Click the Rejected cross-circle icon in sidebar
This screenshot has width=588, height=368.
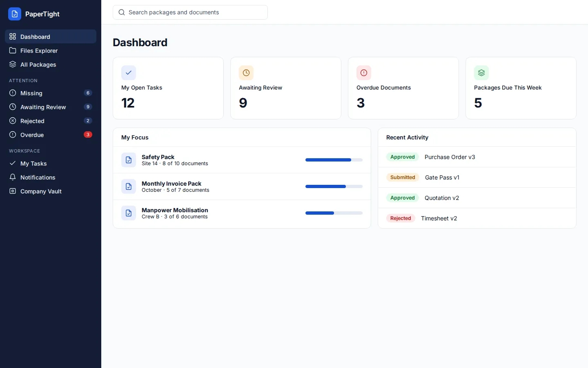click(13, 121)
